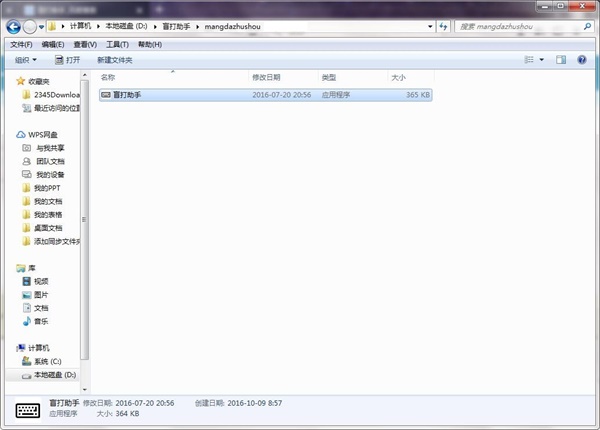Viewport: 600px width, 430px height.
Task: Click the 打开 toolbar button
Action: coord(67,60)
